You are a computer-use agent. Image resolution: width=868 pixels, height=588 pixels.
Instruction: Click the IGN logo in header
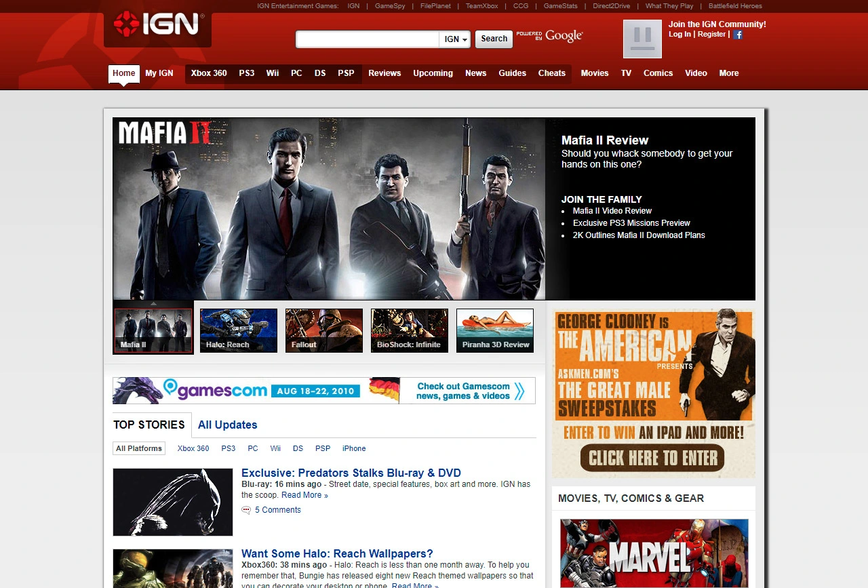coord(157,25)
